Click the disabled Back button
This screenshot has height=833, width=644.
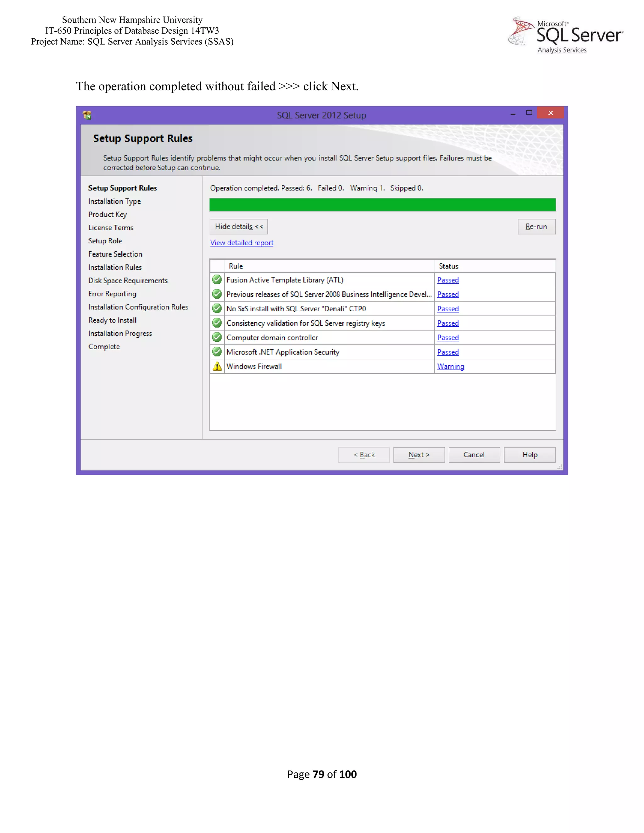(x=364, y=455)
